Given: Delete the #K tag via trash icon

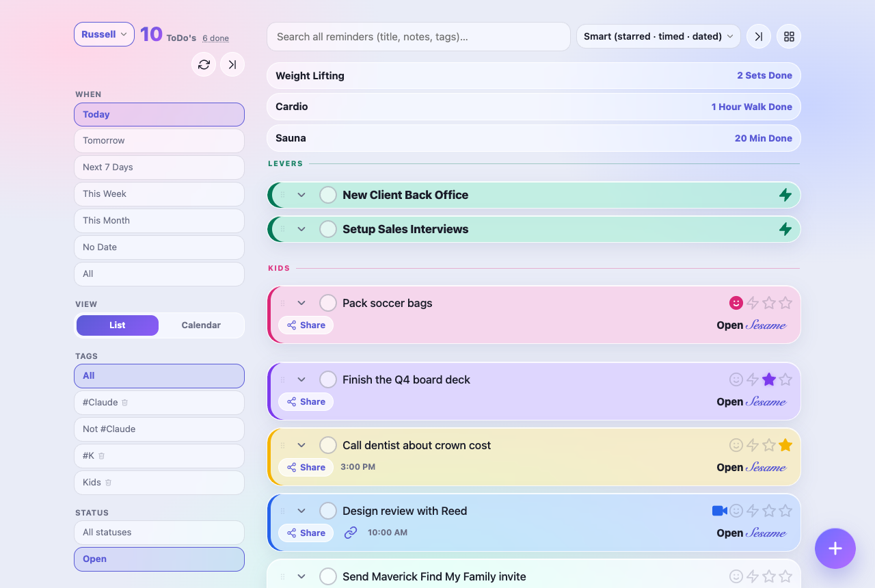Looking at the screenshot, I should [101, 456].
